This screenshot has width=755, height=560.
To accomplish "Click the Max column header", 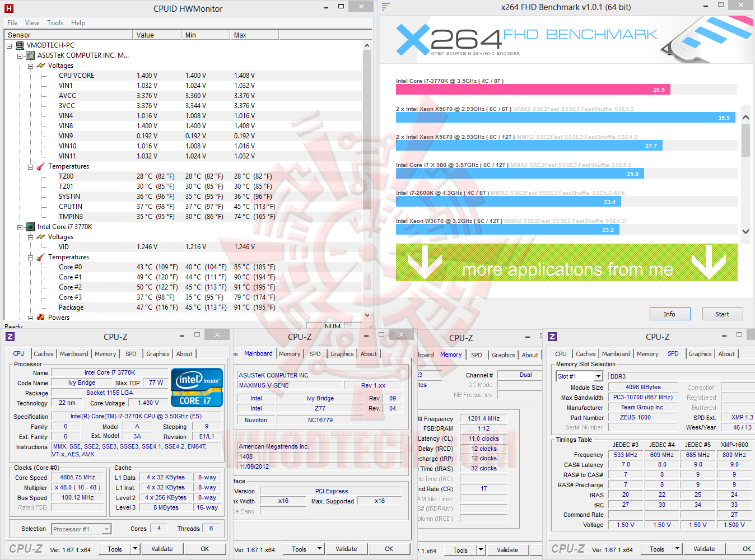I will pyautogui.click(x=254, y=35).
